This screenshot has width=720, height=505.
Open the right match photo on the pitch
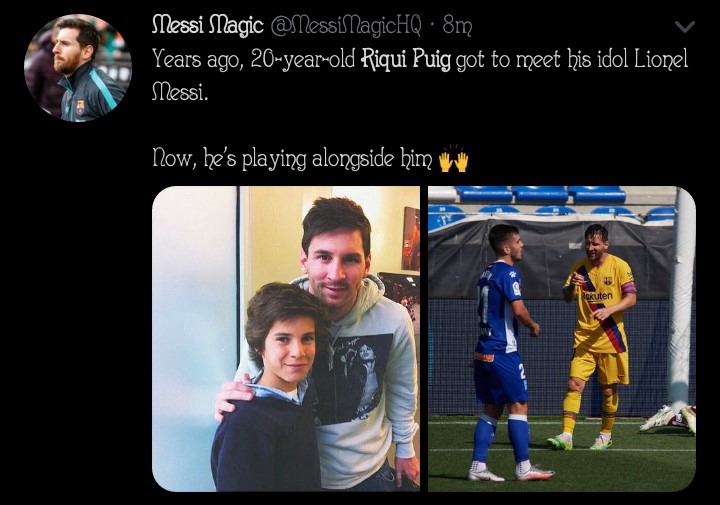[x=562, y=339]
